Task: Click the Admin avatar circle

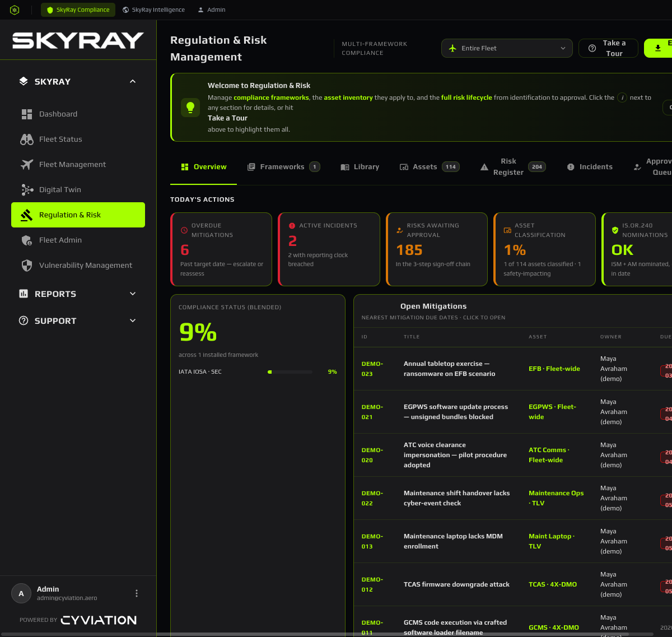Action: point(21,594)
